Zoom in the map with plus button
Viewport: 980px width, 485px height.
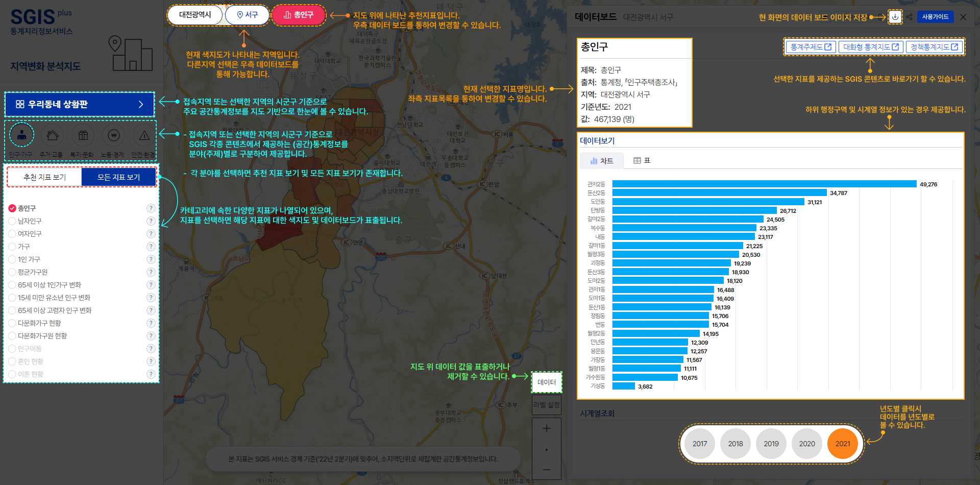(x=546, y=428)
